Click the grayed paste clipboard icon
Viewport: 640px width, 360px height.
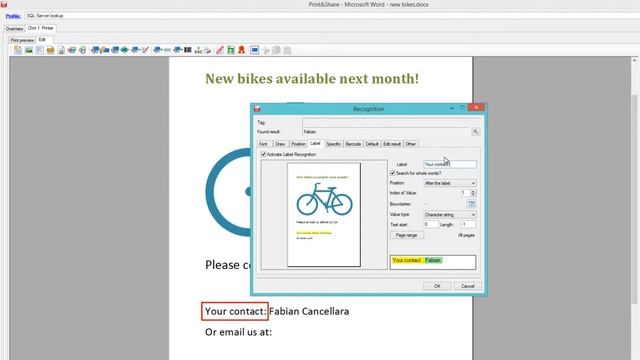pyautogui.click(x=287, y=50)
